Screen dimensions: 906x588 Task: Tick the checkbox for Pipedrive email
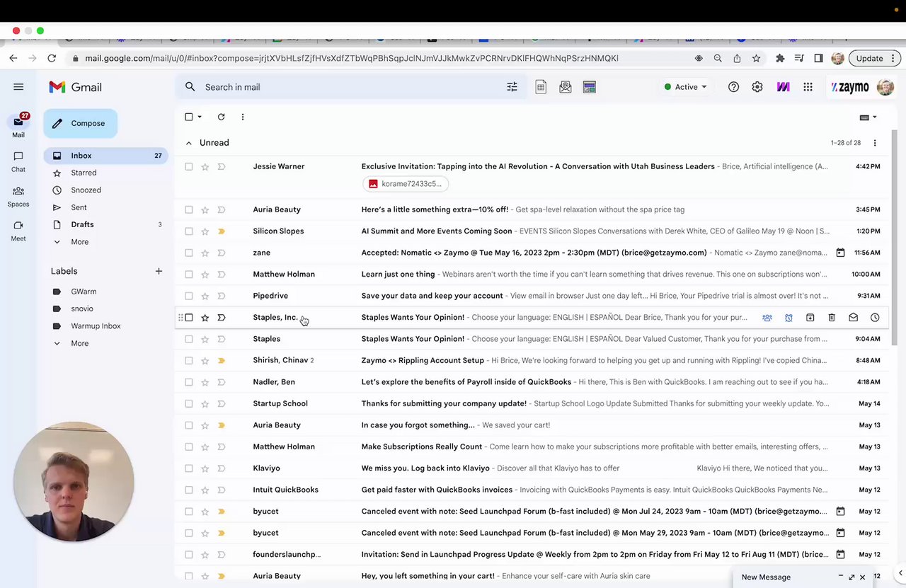click(188, 296)
